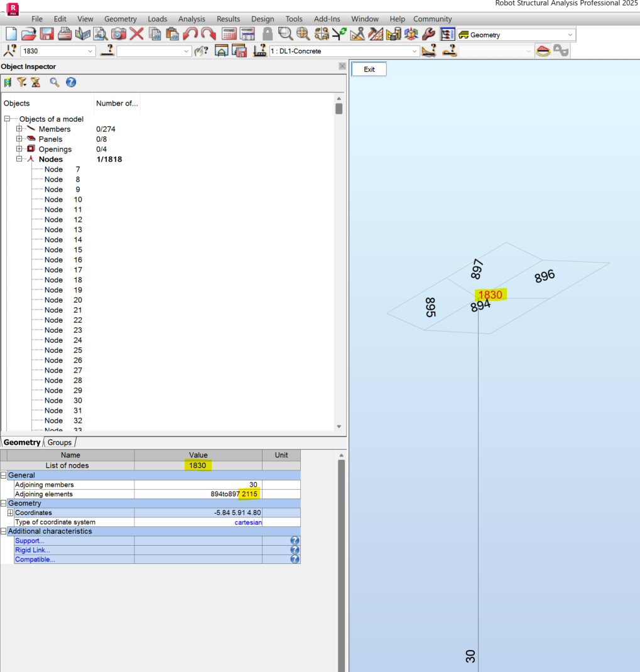The image size is (640, 672).
Task: Click the Exit button in the viewport
Action: click(369, 69)
